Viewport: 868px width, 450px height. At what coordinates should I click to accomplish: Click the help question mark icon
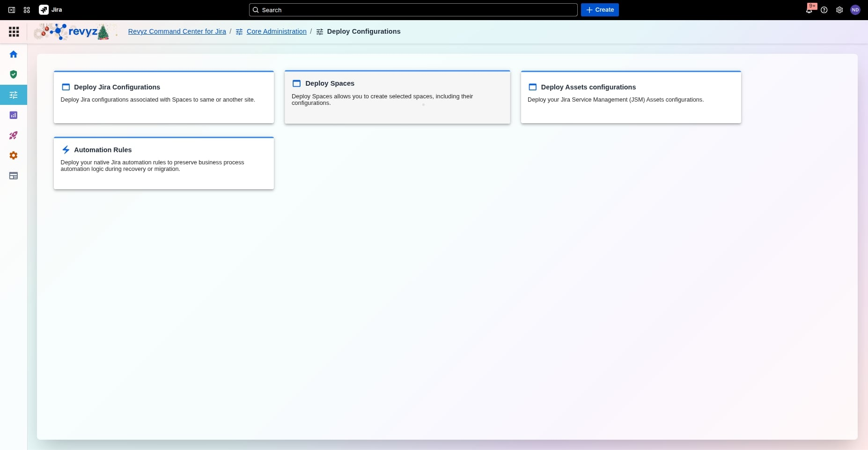[824, 10]
